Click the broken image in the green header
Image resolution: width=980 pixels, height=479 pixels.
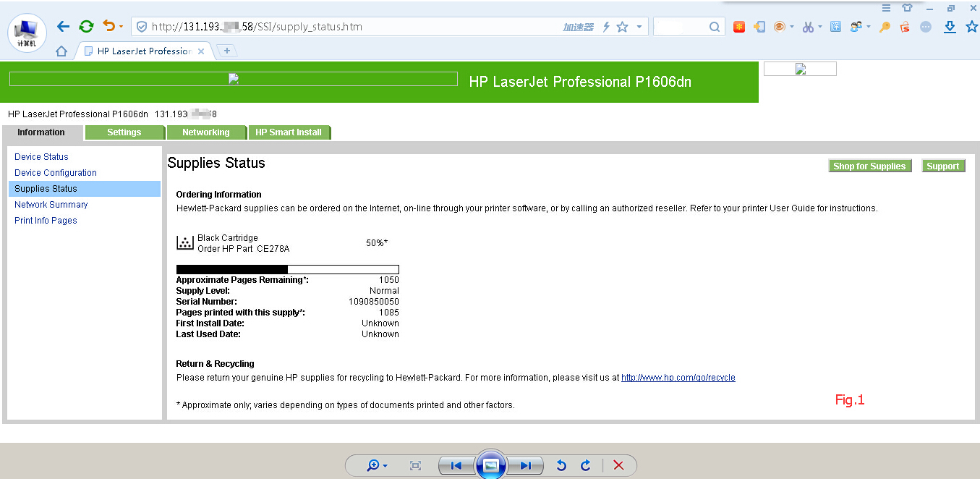(234, 79)
